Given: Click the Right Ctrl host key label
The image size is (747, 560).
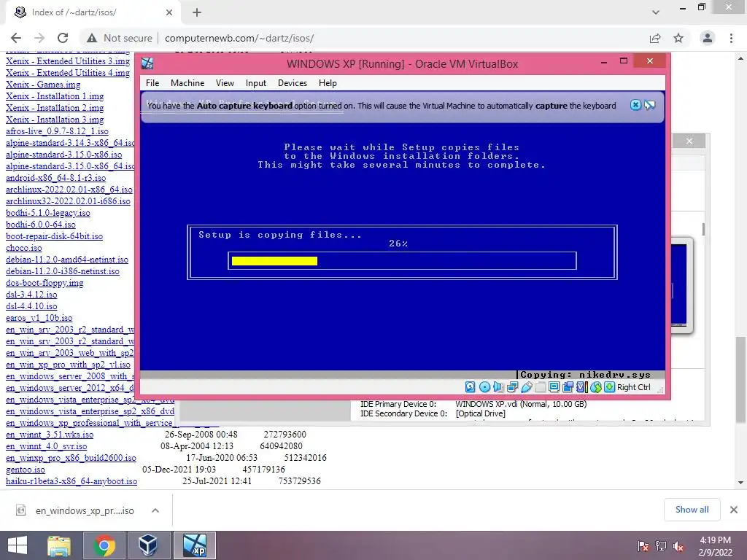Looking at the screenshot, I should pos(634,387).
